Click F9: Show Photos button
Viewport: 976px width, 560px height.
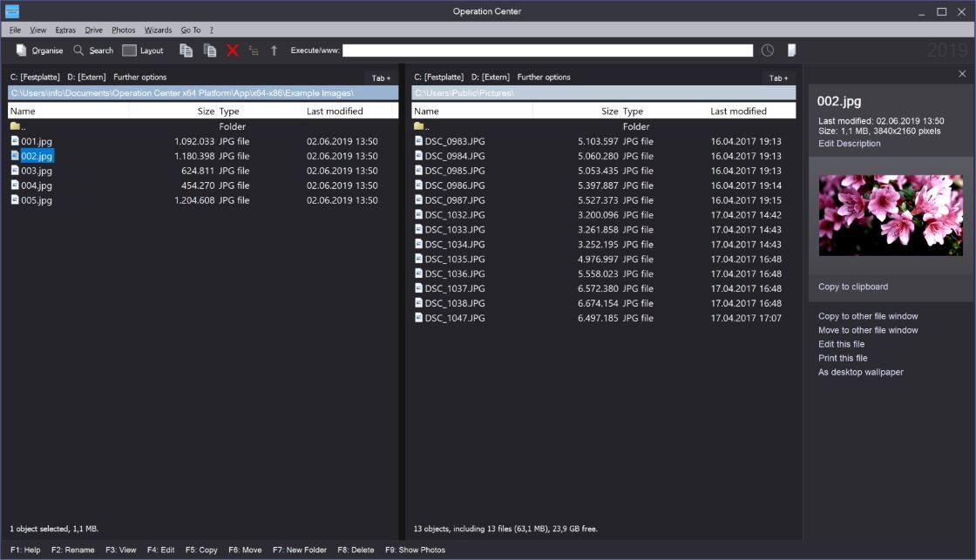(x=415, y=550)
